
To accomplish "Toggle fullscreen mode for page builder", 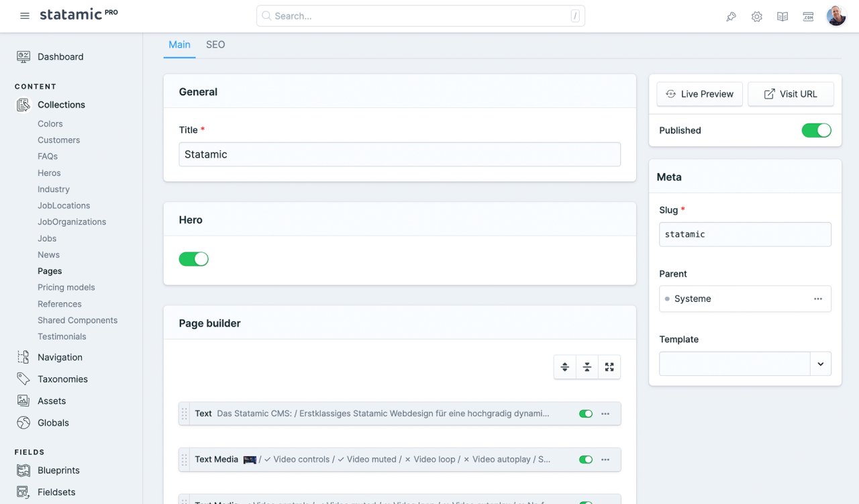I will [609, 367].
